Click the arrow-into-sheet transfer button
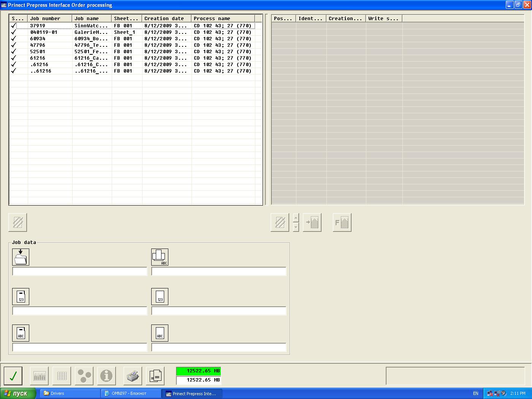 click(x=312, y=222)
